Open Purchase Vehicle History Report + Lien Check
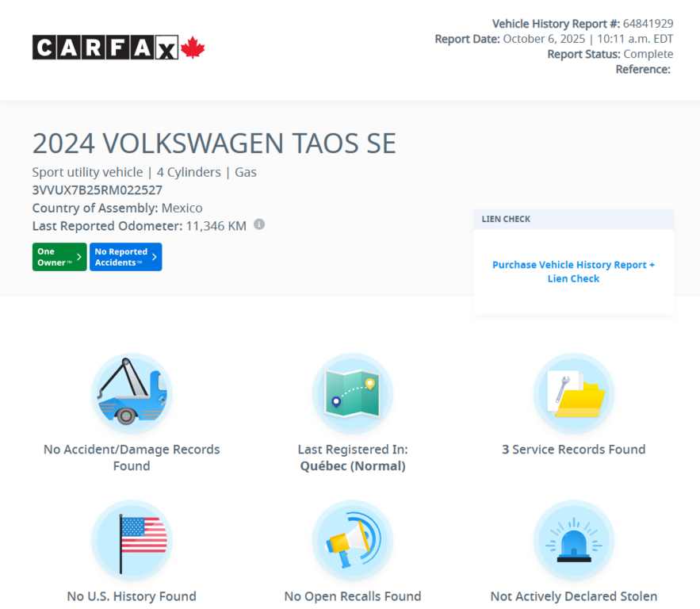 click(573, 271)
